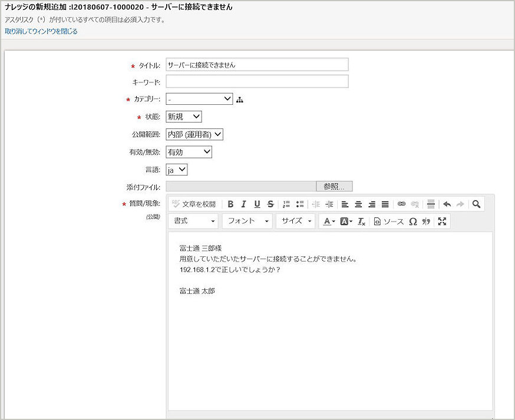Toggle source view (ソース)
The height and width of the screenshot is (420, 515).
coord(388,221)
